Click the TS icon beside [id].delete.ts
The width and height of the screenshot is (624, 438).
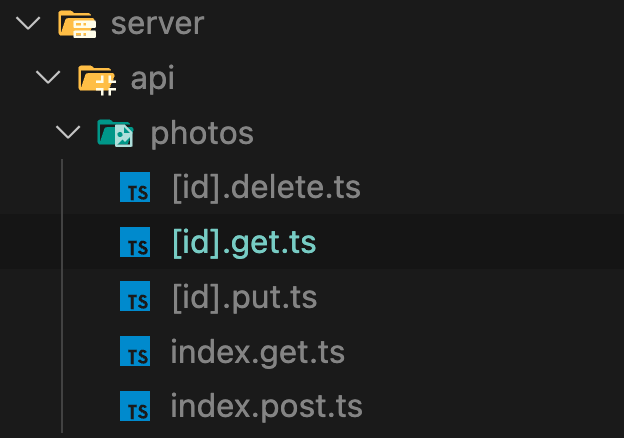pyautogui.click(x=134, y=188)
